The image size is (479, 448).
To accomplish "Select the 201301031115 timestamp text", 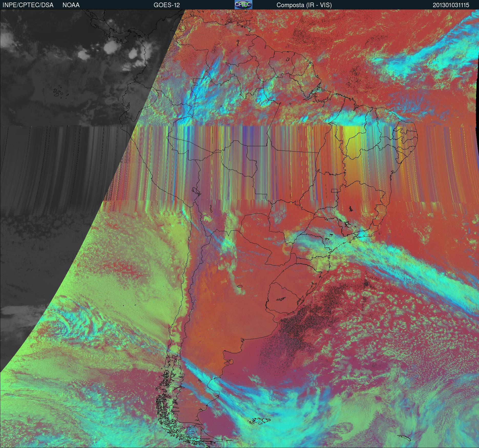I will 451,5.
